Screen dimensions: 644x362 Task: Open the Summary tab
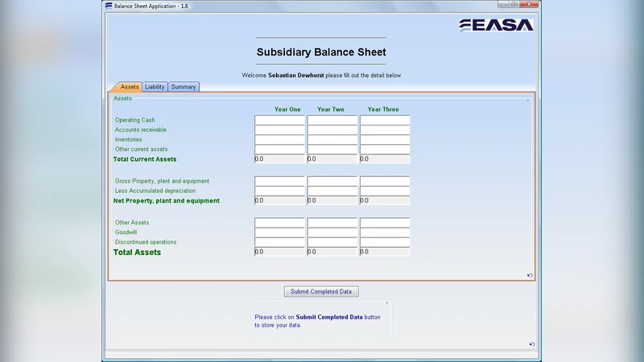point(184,87)
